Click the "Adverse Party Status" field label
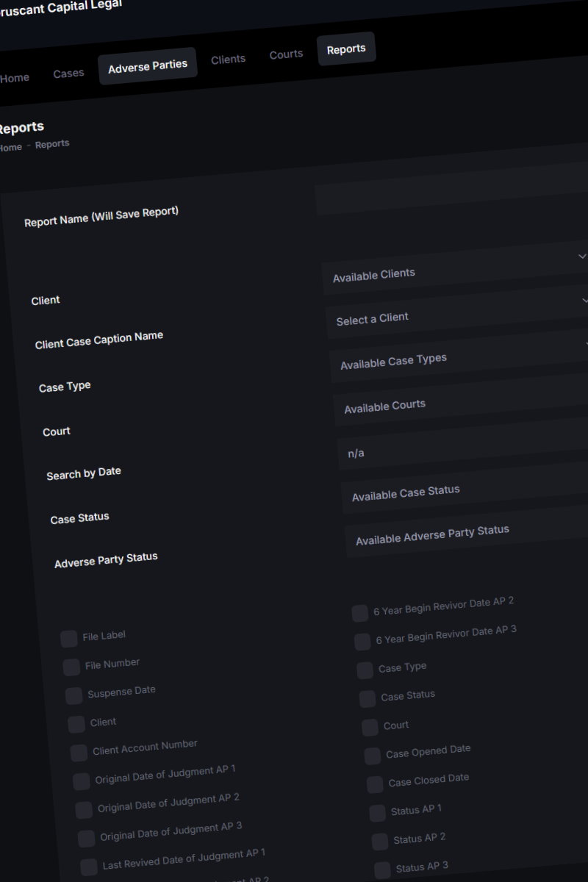588x882 pixels. pos(106,560)
